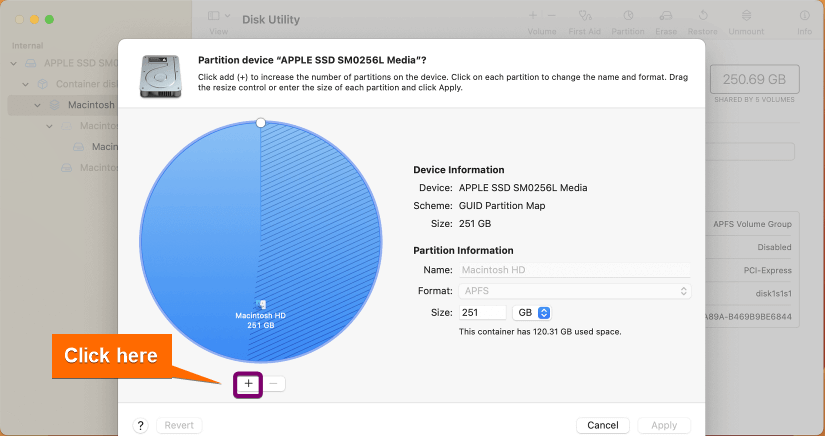Click the green maximize window button
825x436 pixels.
49,19
